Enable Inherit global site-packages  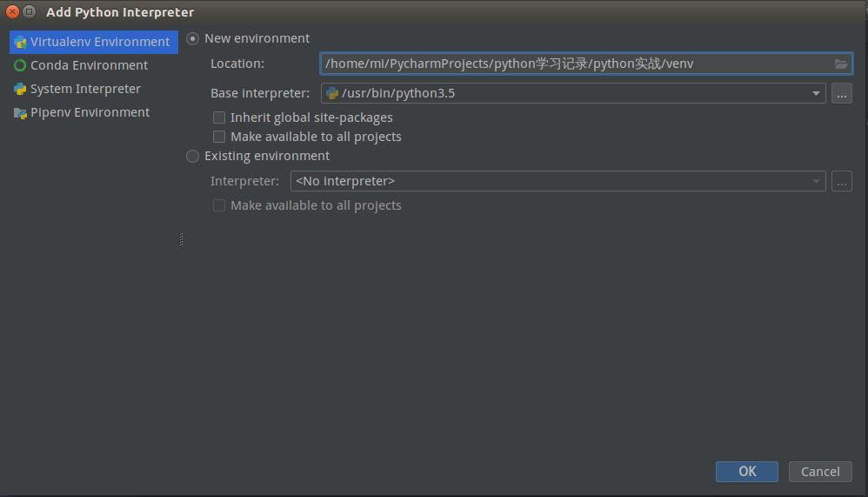[x=219, y=118]
